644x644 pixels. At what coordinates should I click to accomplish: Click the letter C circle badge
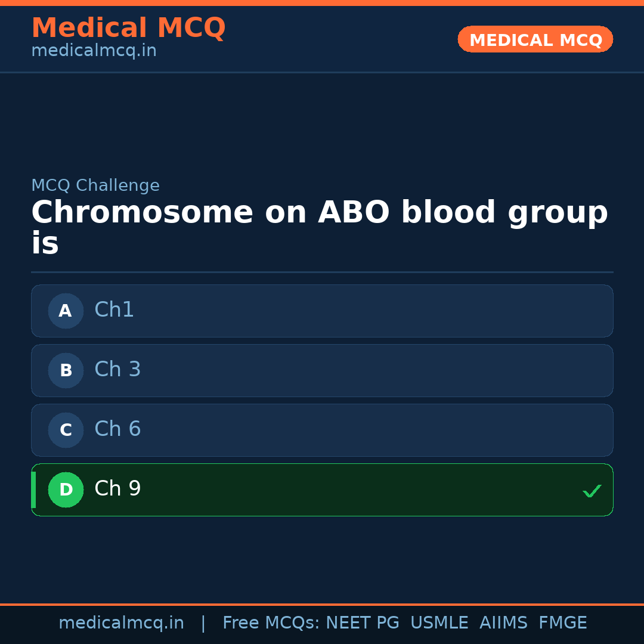coord(65,430)
